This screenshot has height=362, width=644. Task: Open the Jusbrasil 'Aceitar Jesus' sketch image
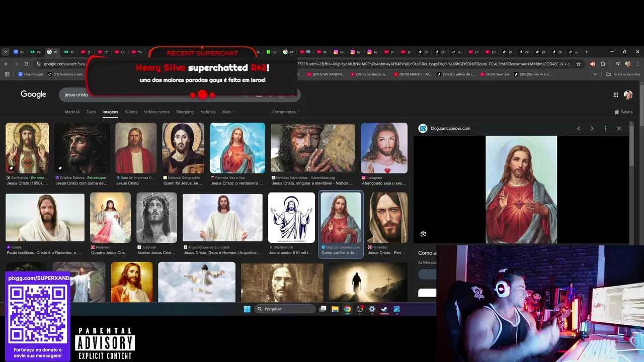[x=156, y=217]
